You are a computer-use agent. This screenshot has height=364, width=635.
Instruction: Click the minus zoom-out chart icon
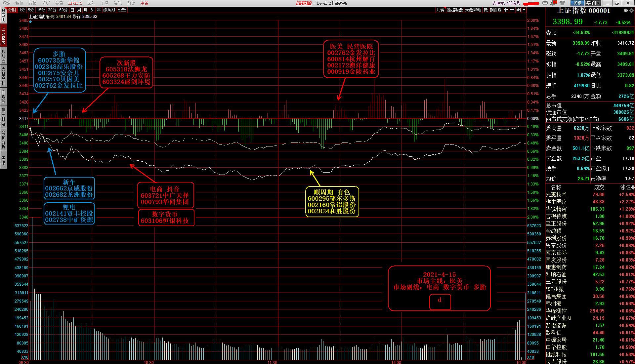[x=512, y=10]
